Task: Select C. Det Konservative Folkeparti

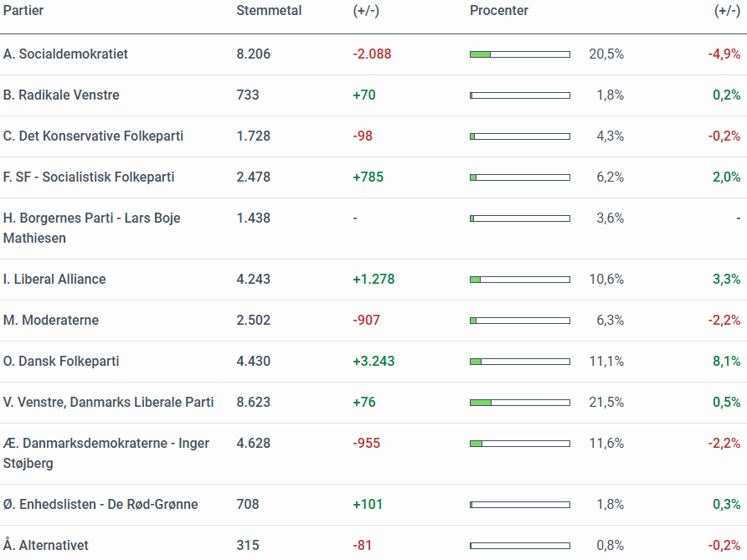Action: [93, 136]
